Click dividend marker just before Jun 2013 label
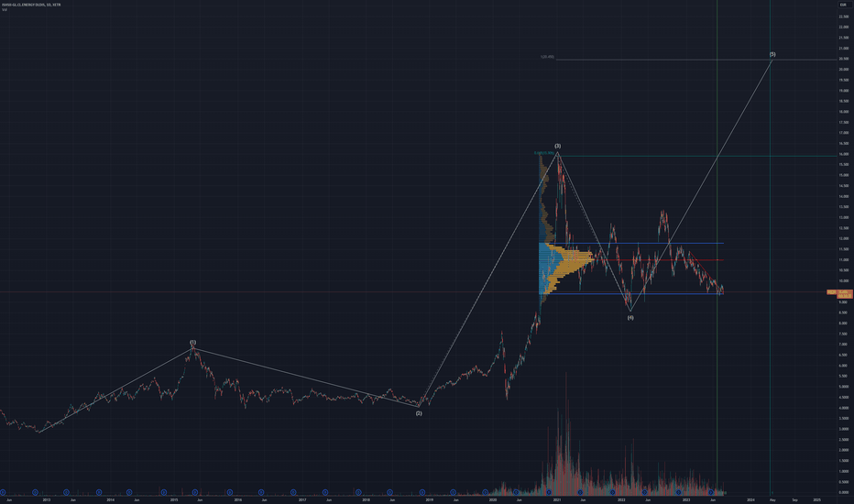854x504 pixels. [x=67, y=492]
